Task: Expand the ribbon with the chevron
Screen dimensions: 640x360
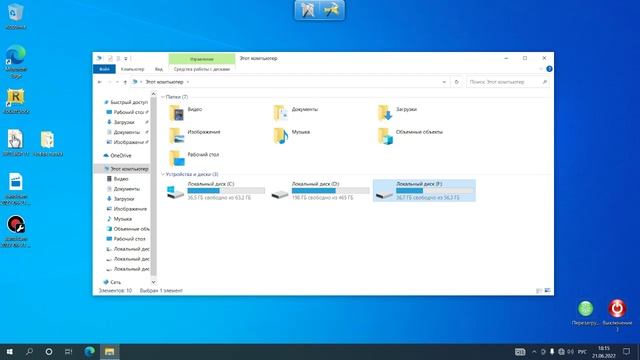Action: [x=541, y=69]
